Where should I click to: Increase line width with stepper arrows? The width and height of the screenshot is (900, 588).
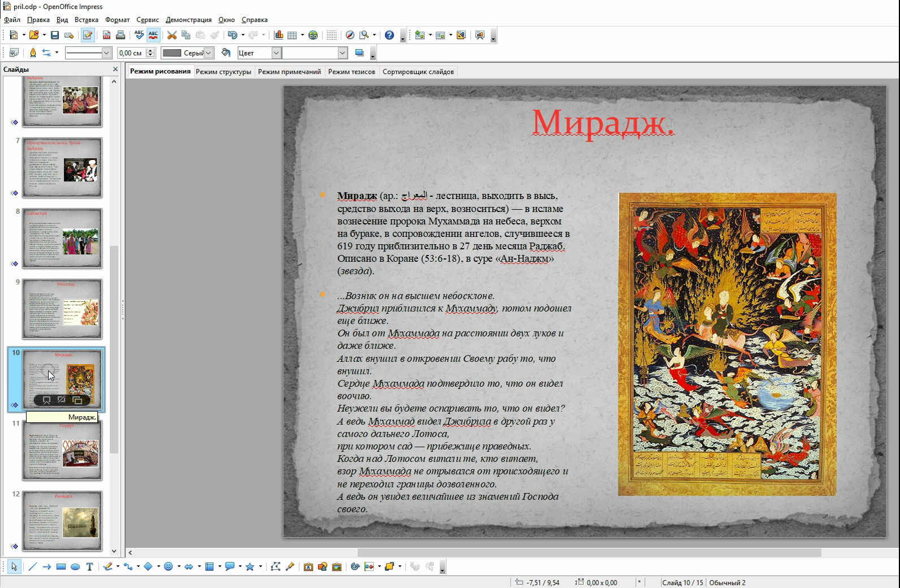pos(150,50)
